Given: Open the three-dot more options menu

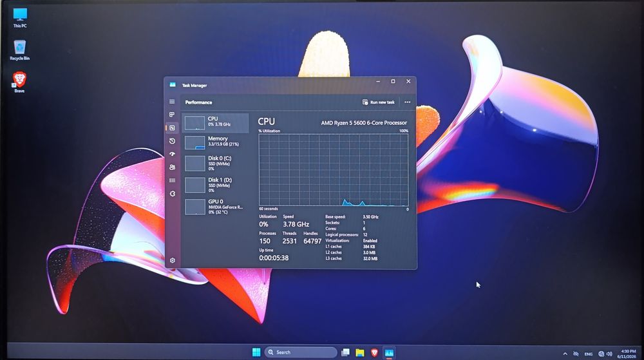Looking at the screenshot, I should (408, 102).
